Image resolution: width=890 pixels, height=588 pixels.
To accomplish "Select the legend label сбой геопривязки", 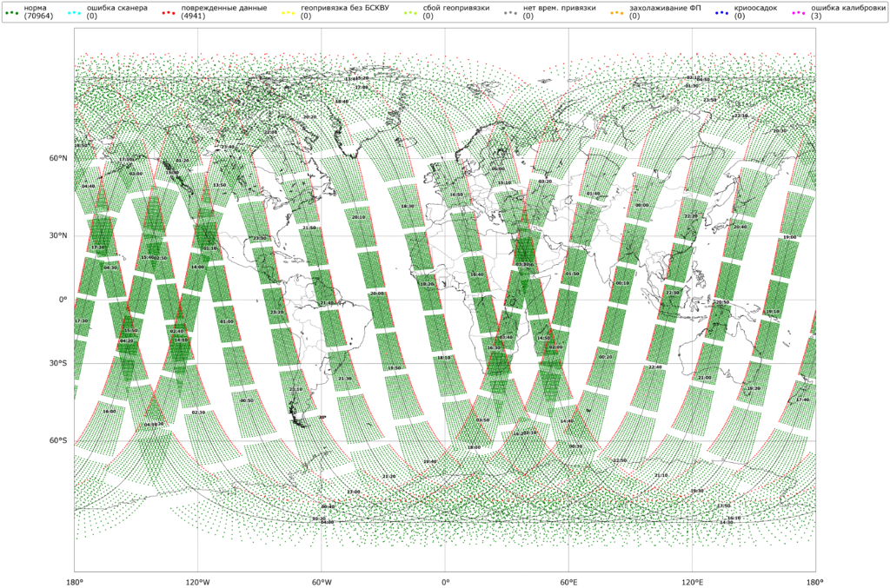I will coord(455,8).
